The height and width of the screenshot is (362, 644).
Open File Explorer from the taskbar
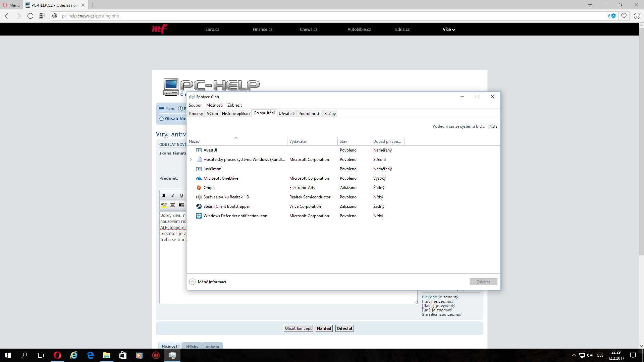[106, 355]
